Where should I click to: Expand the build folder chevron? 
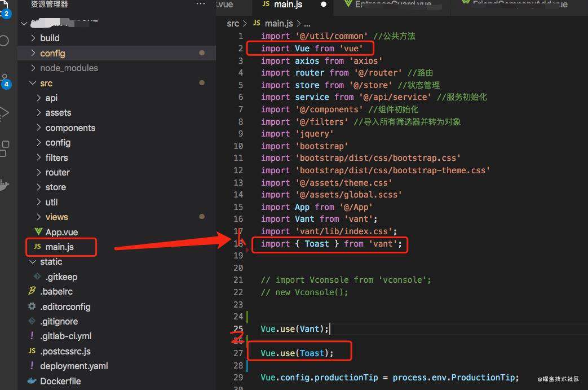33,38
